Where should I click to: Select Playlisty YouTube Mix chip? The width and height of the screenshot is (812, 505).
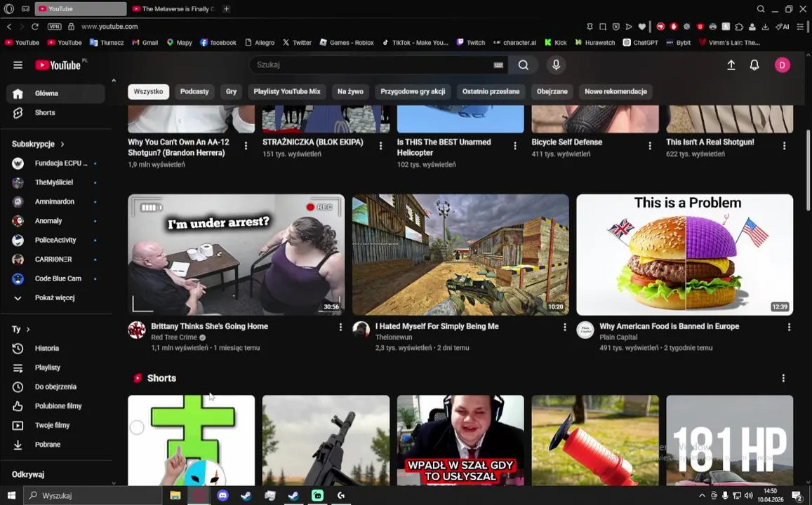pyautogui.click(x=287, y=92)
